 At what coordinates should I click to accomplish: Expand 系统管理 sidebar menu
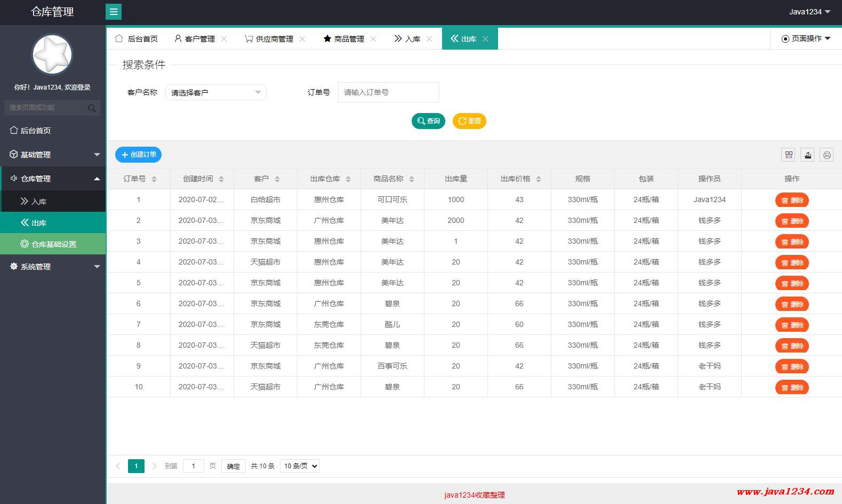pos(53,267)
